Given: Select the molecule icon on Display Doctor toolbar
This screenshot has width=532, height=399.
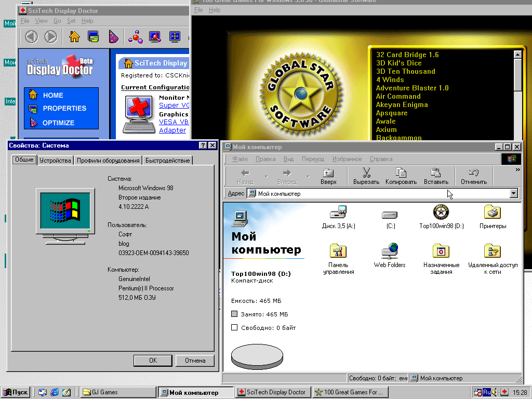Looking at the screenshot, I should [x=135, y=36].
